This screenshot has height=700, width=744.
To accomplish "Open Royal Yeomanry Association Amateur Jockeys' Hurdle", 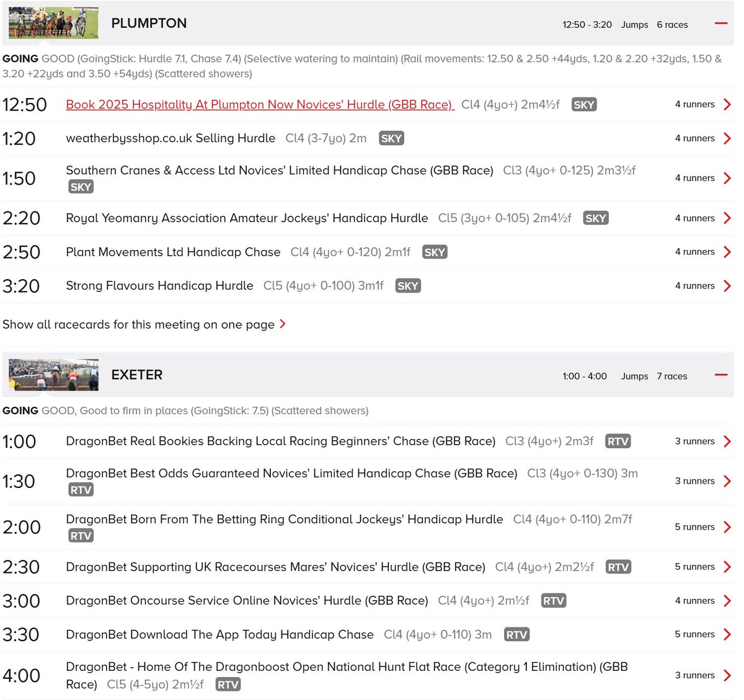I will tap(247, 218).
